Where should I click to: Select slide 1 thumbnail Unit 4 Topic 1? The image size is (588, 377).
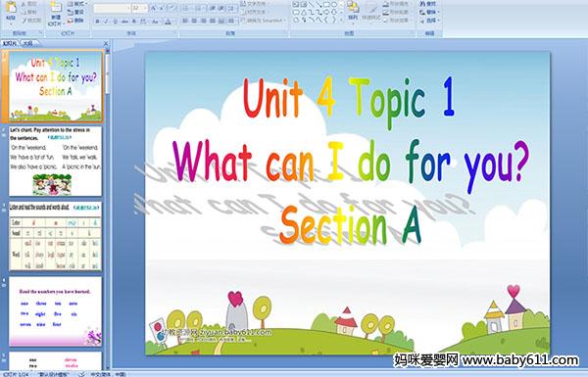55,86
